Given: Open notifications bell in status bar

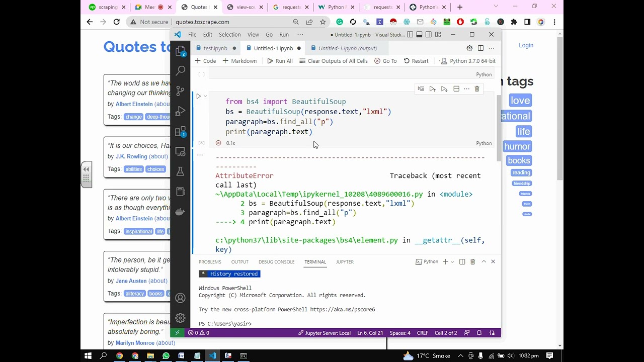Looking at the screenshot, I should coord(479,333).
